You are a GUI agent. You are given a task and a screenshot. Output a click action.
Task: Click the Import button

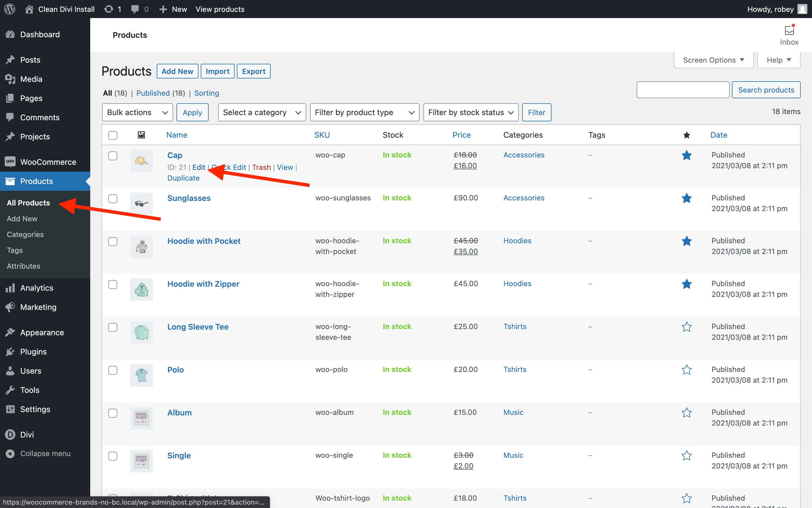(x=217, y=71)
